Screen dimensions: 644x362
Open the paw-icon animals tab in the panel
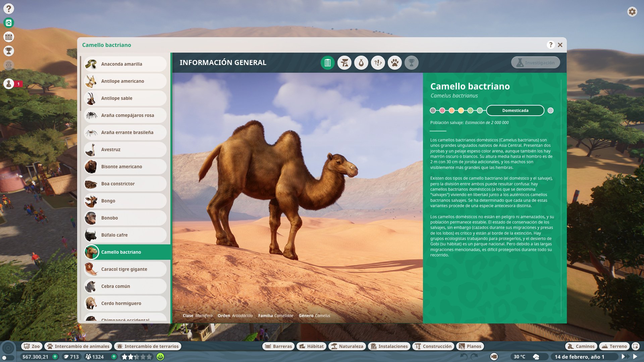click(395, 62)
